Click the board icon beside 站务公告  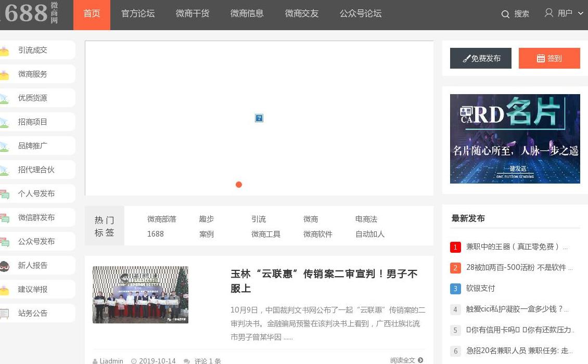(x=5, y=314)
